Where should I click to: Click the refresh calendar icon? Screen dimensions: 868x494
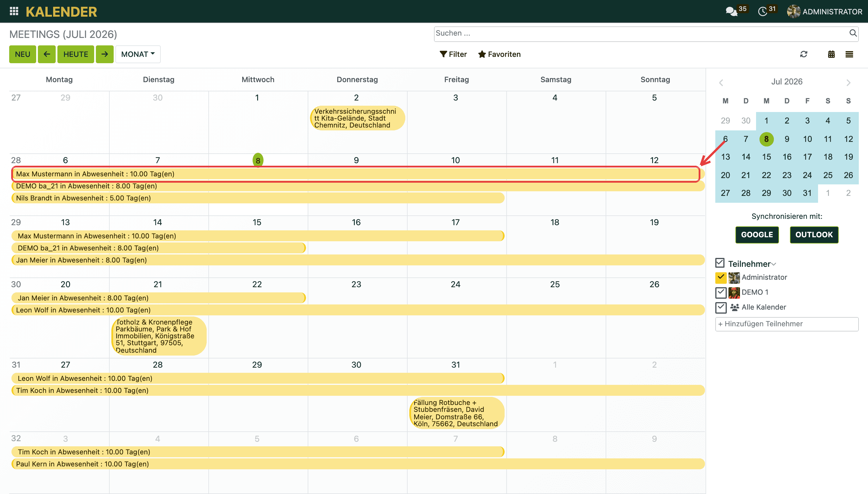(804, 54)
